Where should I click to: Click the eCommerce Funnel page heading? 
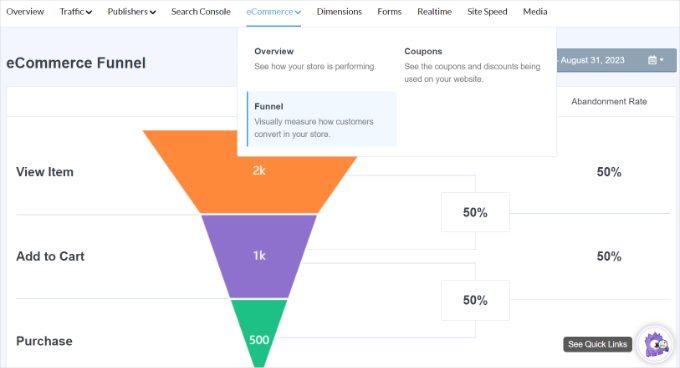coord(76,63)
